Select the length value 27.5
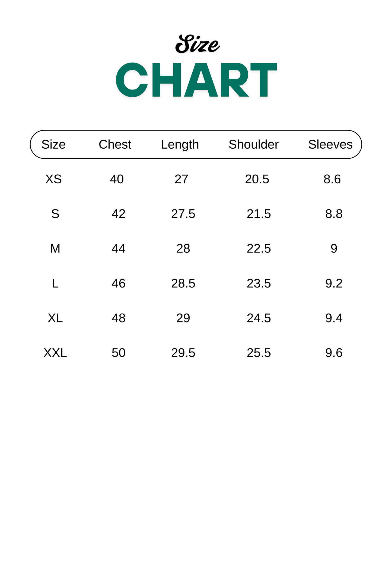 click(x=183, y=214)
